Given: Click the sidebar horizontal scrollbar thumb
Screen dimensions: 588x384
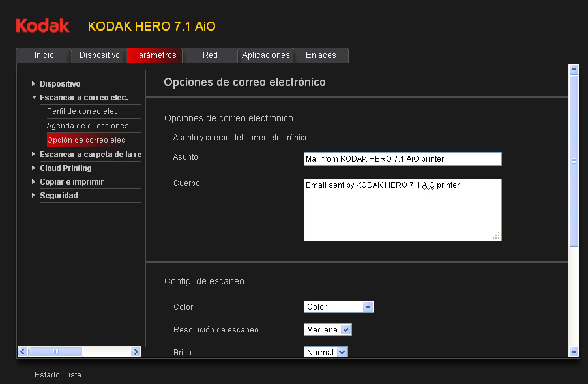Looking at the screenshot, I should (56, 352).
